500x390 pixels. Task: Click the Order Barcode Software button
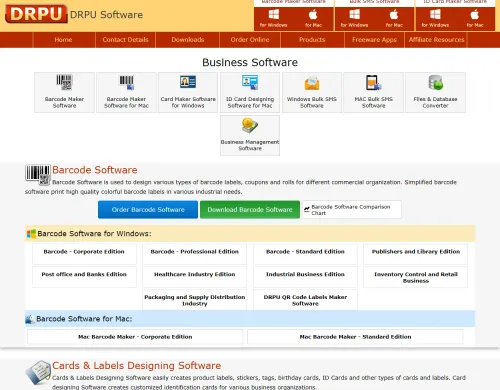coord(148,210)
